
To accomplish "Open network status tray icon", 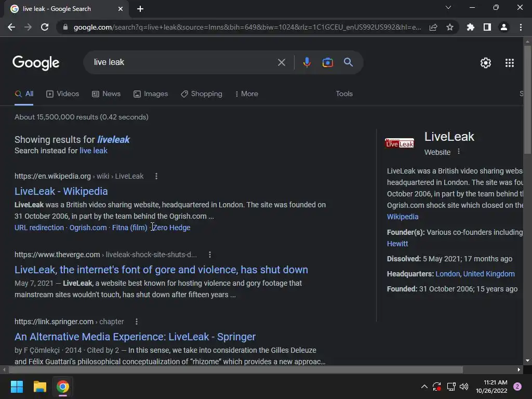I will [x=451, y=387].
